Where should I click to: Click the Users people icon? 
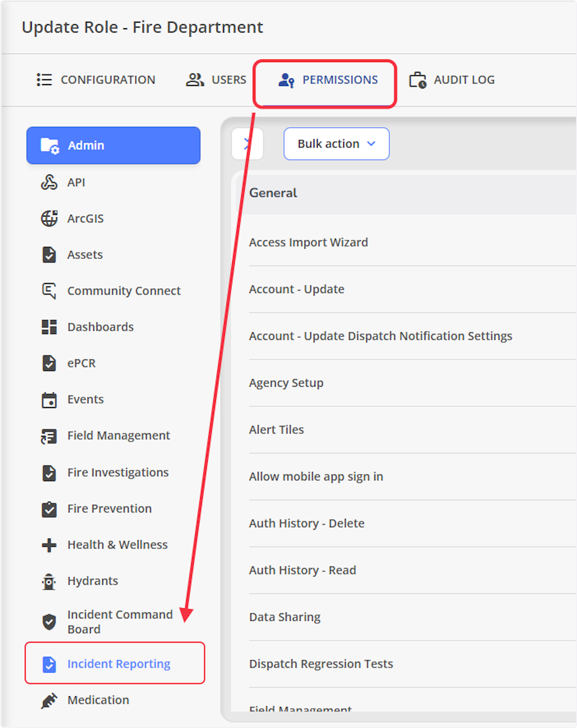pyautogui.click(x=195, y=80)
